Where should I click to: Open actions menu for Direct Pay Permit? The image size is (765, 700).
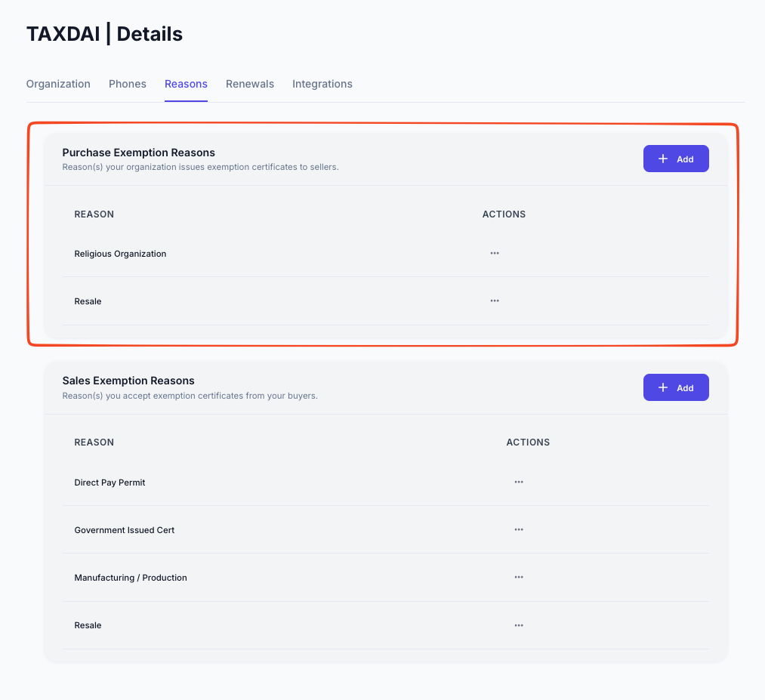519,482
